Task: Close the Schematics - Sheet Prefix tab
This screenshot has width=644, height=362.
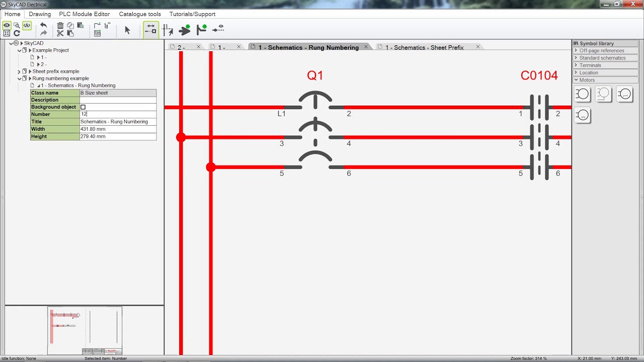Action: pos(477,47)
